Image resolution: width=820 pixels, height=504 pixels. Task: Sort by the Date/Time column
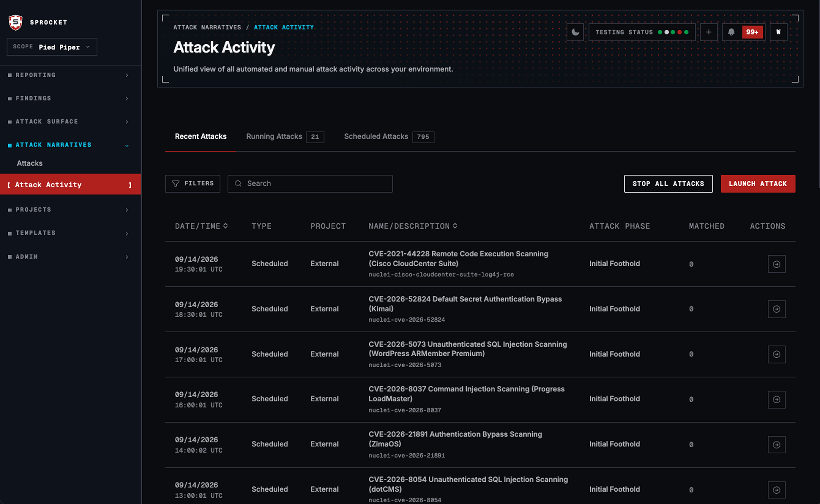[201, 226]
